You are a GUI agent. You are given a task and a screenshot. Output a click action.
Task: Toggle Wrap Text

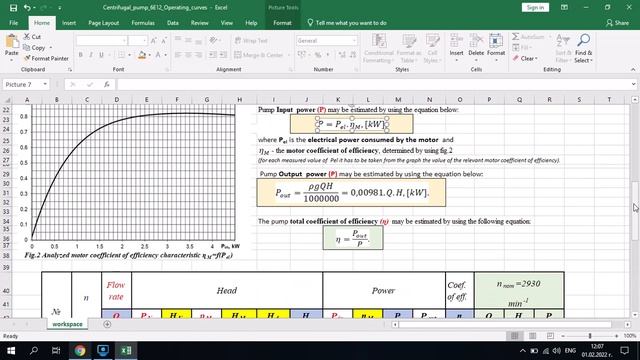pos(251,40)
